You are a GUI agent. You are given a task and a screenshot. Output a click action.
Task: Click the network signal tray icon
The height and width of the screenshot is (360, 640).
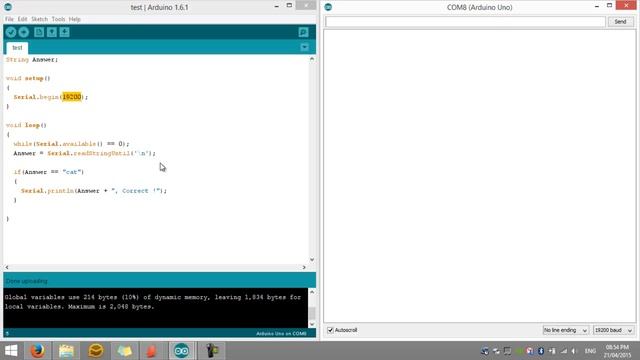564,351
